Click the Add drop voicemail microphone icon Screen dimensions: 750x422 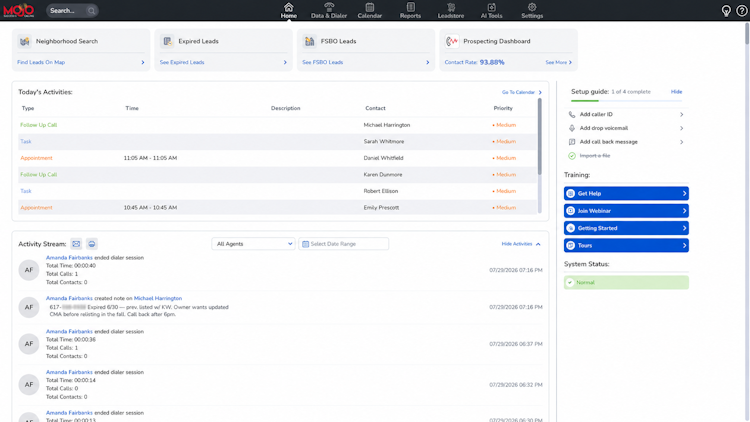(572, 128)
